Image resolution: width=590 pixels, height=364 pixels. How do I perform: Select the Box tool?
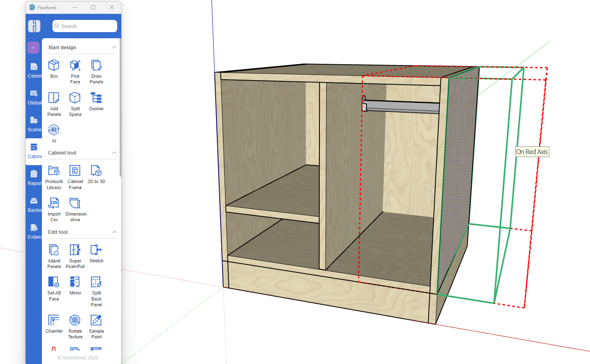(x=54, y=69)
